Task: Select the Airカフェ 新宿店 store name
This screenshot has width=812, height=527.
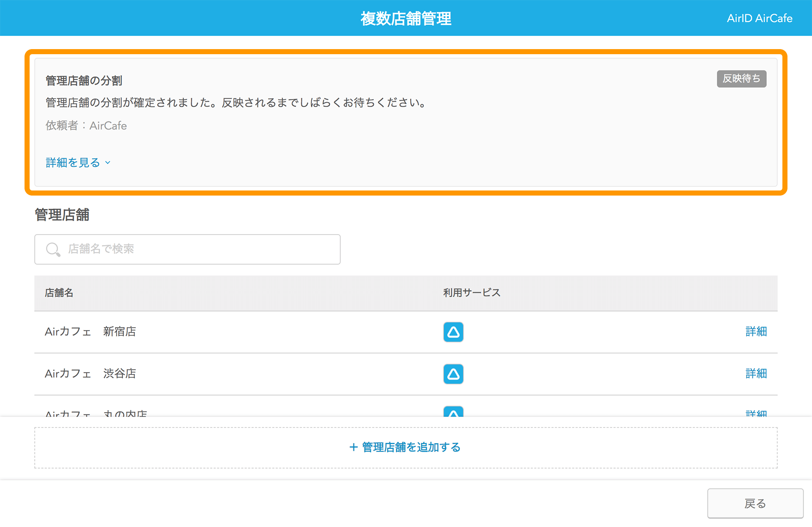Action: pyautogui.click(x=91, y=331)
